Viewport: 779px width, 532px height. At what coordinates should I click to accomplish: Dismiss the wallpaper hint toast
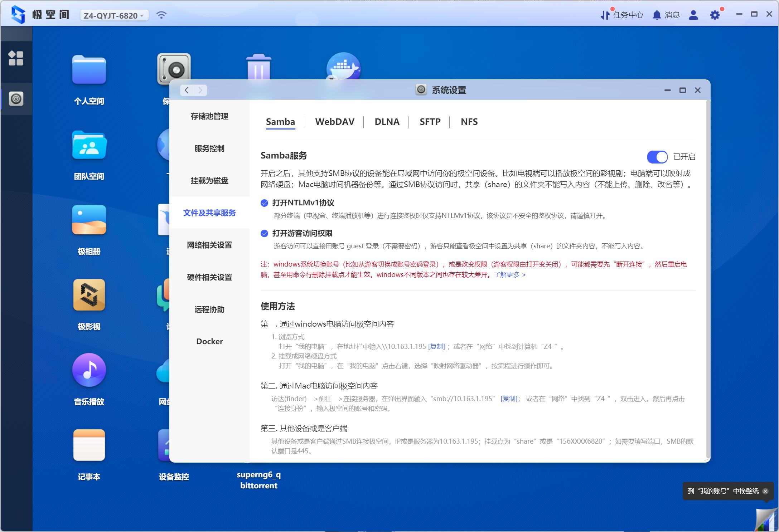coord(765,491)
